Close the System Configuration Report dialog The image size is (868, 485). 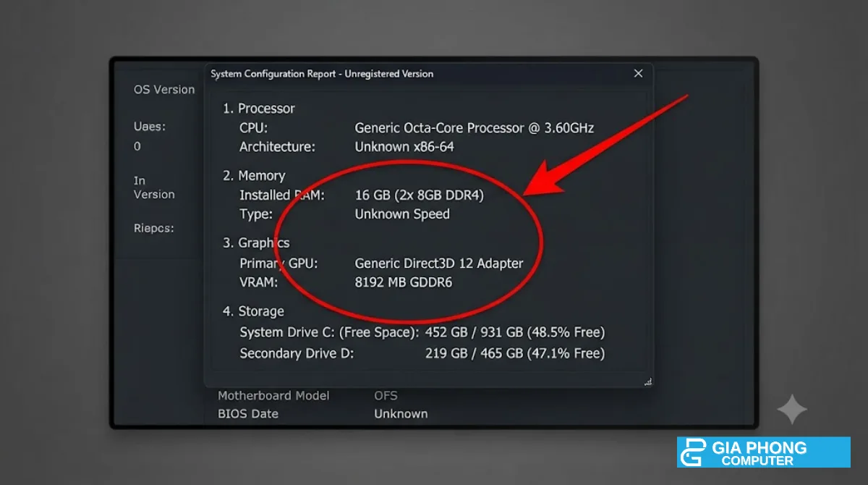(638, 73)
